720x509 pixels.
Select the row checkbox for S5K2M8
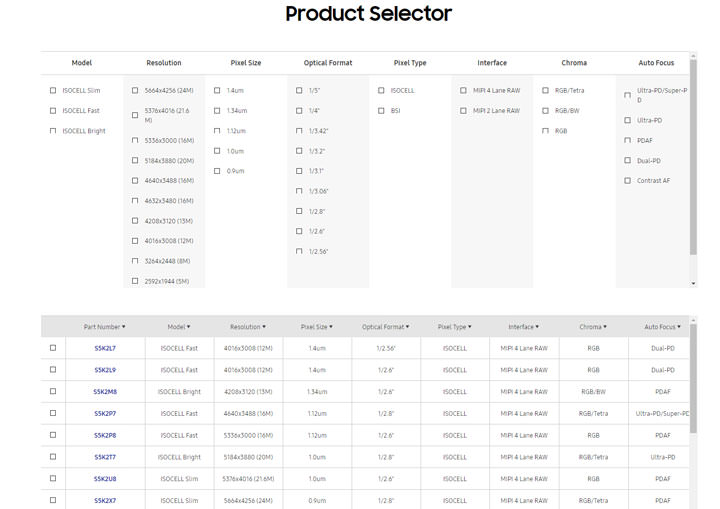pyautogui.click(x=53, y=392)
